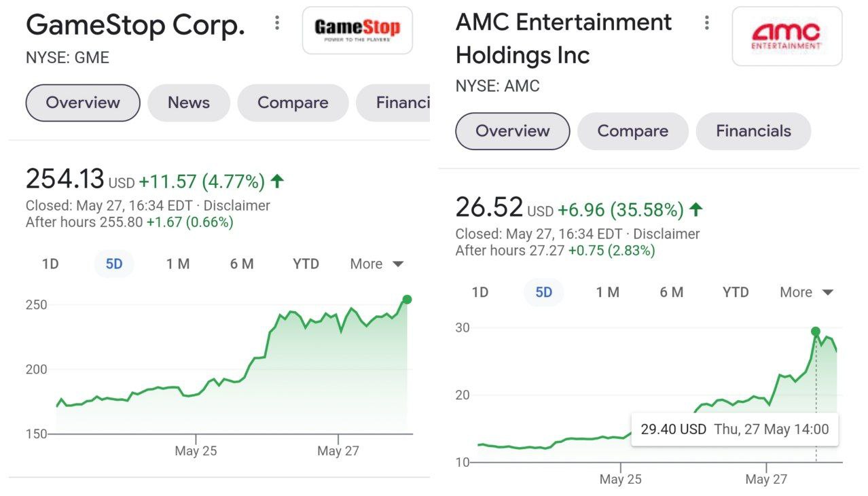Switch GME chart to 1D view
Viewport: 868px width, 496px height.
coord(50,264)
